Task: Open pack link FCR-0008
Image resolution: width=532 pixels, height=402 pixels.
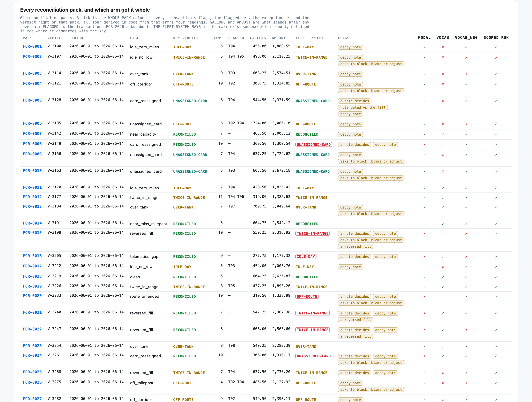Action: point(32,144)
